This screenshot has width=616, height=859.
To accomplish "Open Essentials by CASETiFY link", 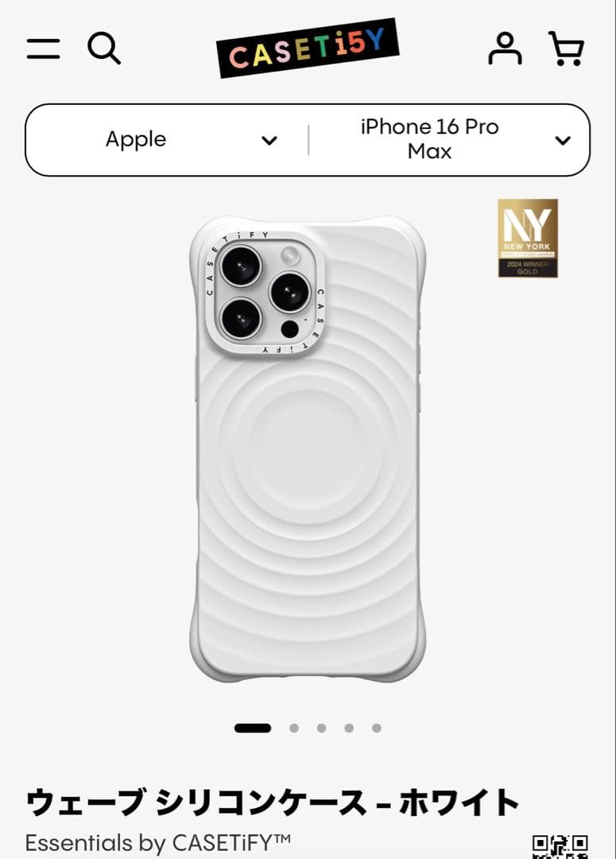I will [158, 843].
